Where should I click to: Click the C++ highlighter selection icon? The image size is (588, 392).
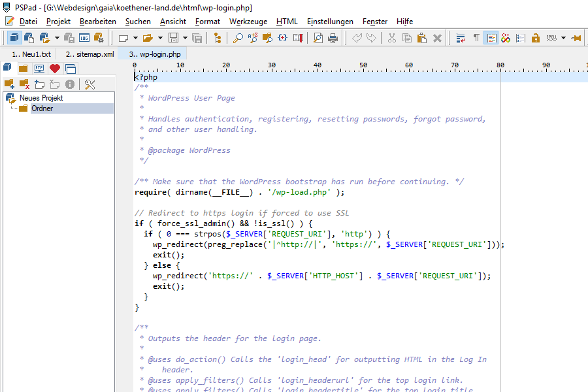pyautogui.click(x=506, y=38)
